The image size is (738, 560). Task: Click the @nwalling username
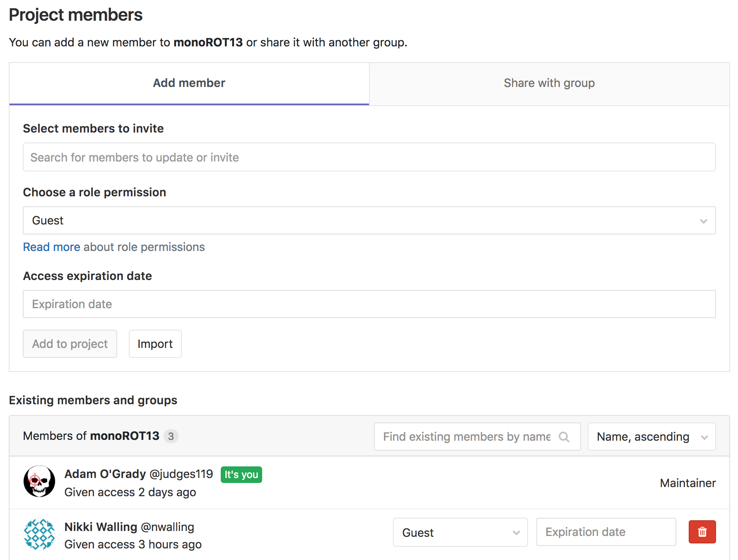(x=167, y=527)
